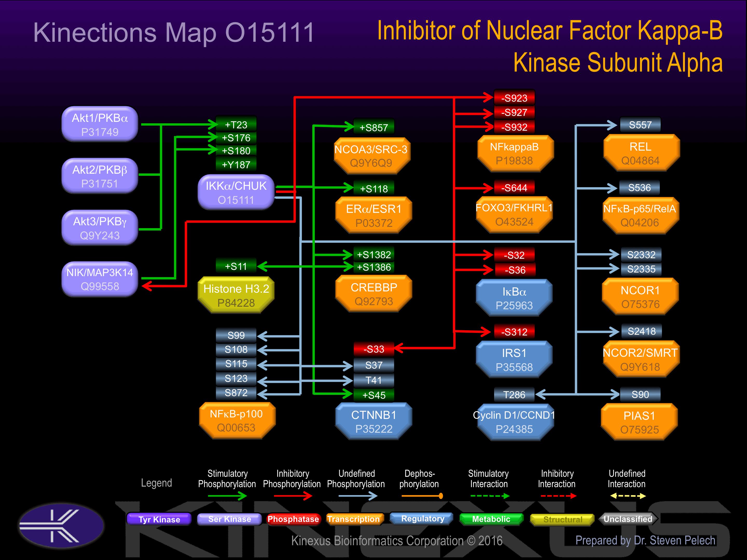
Task: Click the ERα/ESR1 P03372 node
Action: tap(374, 215)
